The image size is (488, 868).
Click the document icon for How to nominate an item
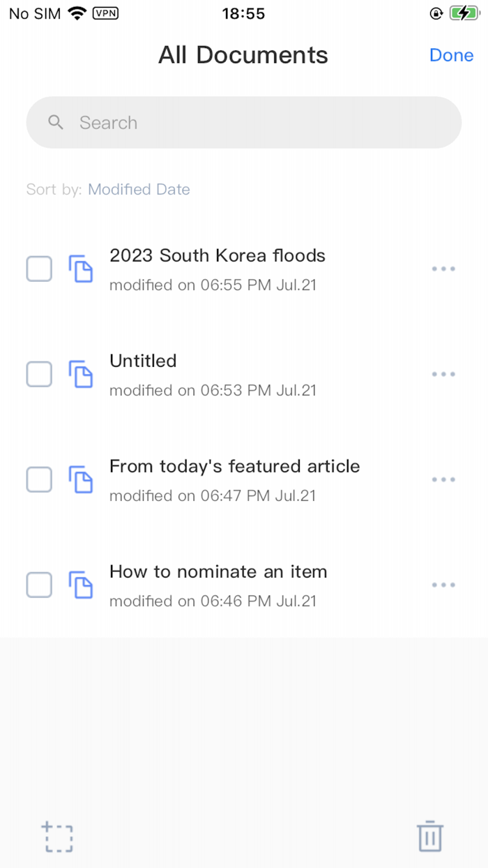pyautogui.click(x=81, y=585)
